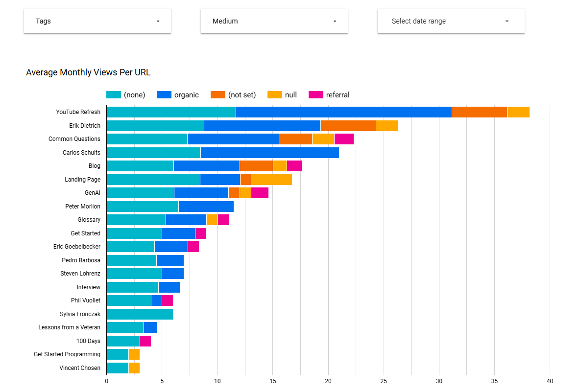Click the referral legend label text
The image size is (581, 392).
[338, 95]
